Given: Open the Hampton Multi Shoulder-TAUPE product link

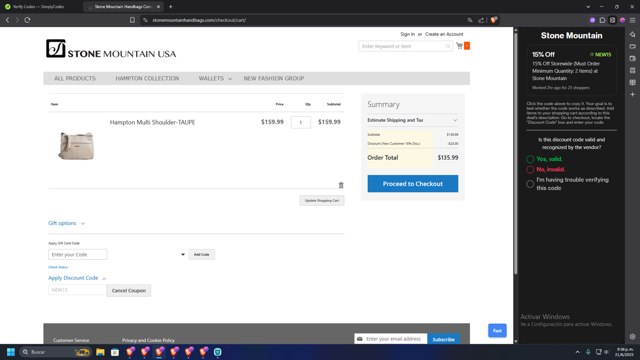Looking at the screenshot, I should (152, 122).
